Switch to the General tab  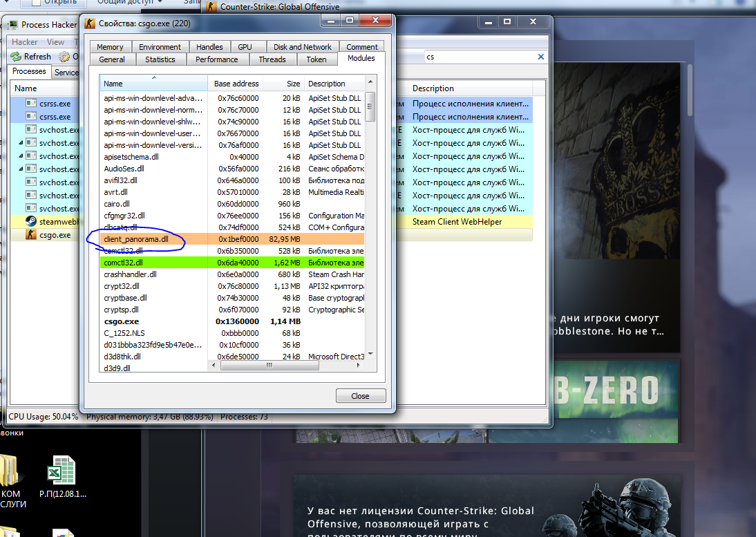tap(112, 59)
